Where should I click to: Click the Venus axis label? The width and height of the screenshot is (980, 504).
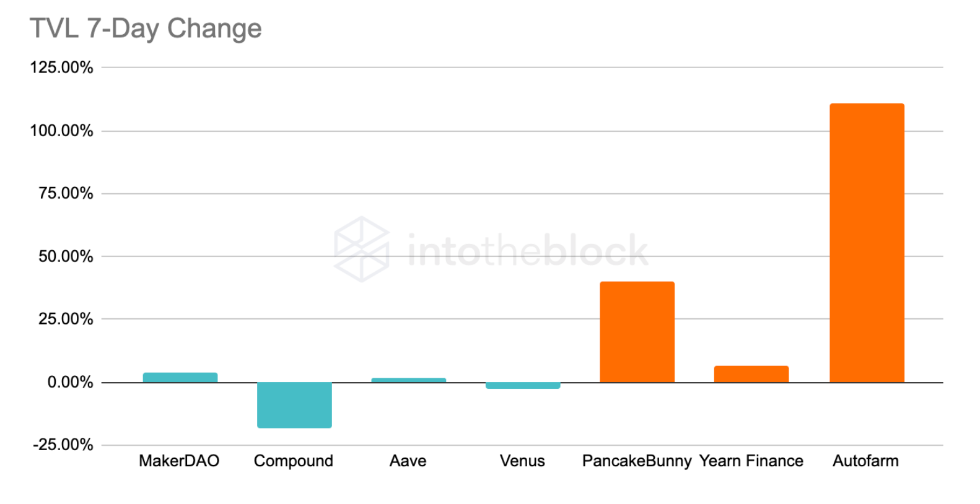[522, 461]
